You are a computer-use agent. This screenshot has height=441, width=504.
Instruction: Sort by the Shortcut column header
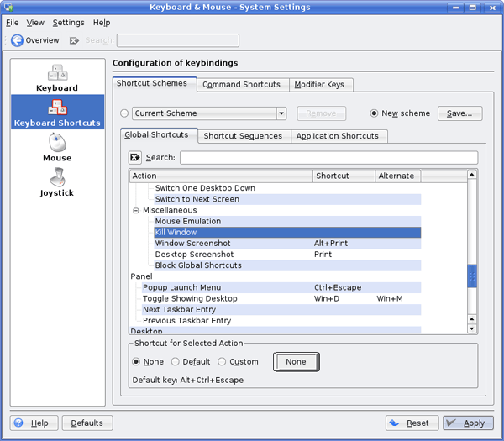point(344,176)
